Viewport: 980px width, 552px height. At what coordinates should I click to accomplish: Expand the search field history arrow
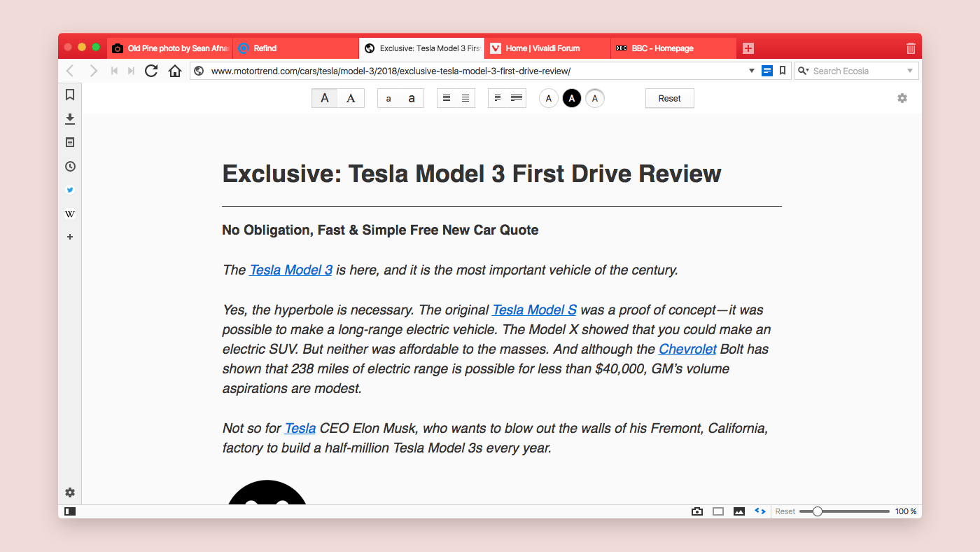(x=910, y=71)
